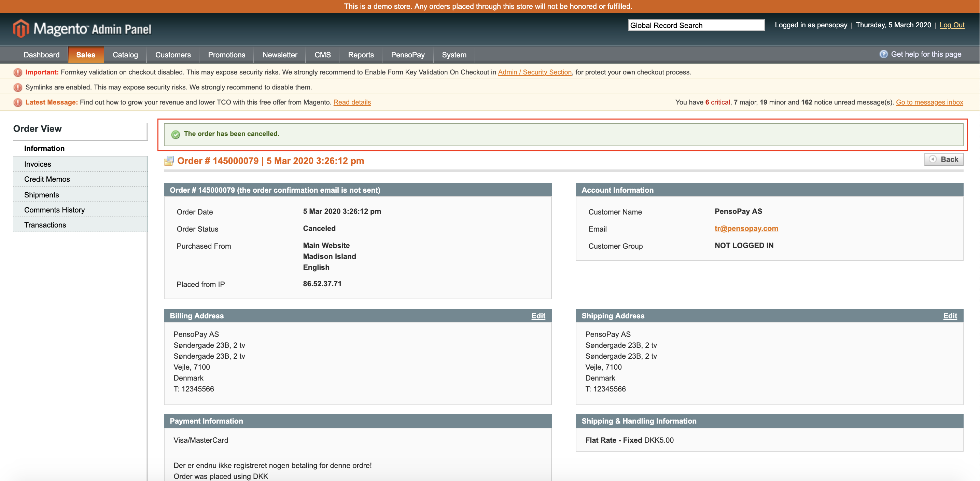This screenshot has width=980, height=481.
Task: Focus the Global Record Search field
Action: (696, 25)
